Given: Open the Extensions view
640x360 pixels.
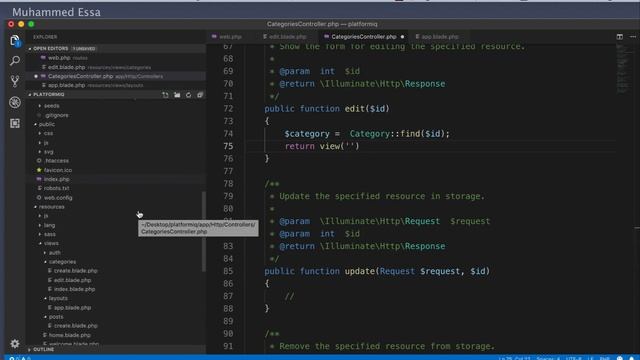Looking at the screenshot, I should coord(15,123).
